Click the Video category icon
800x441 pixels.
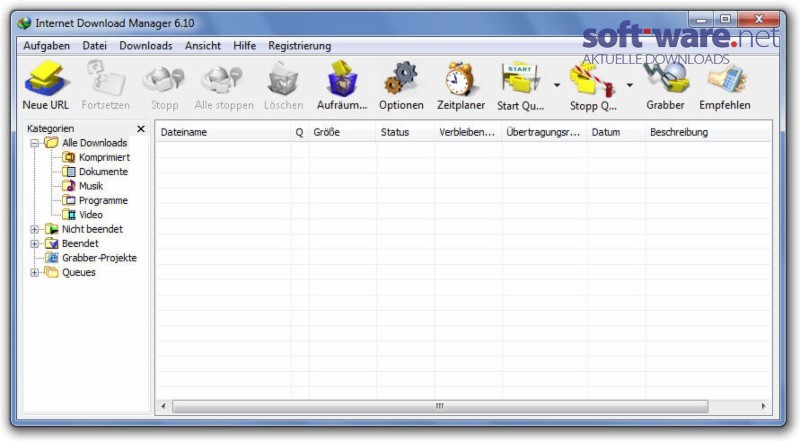click(x=69, y=214)
